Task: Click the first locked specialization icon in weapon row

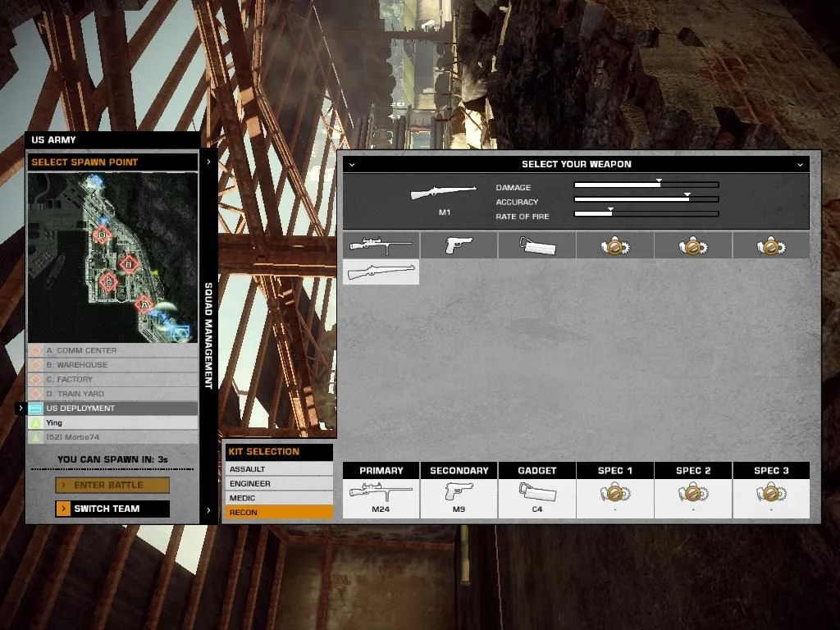Action: [x=615, y=245]
